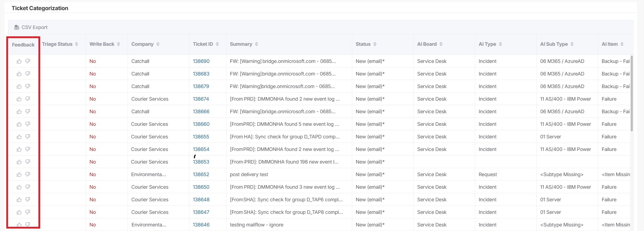The width and height of the screenshot is (644, 231).
Task: Sort by AI Sub Type column
Action: (x=572, y=44)
